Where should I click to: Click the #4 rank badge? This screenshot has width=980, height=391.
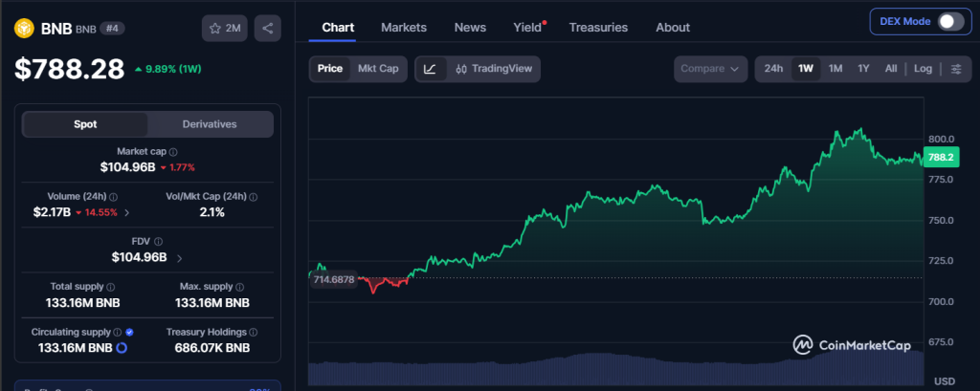(x=113, y=29)
